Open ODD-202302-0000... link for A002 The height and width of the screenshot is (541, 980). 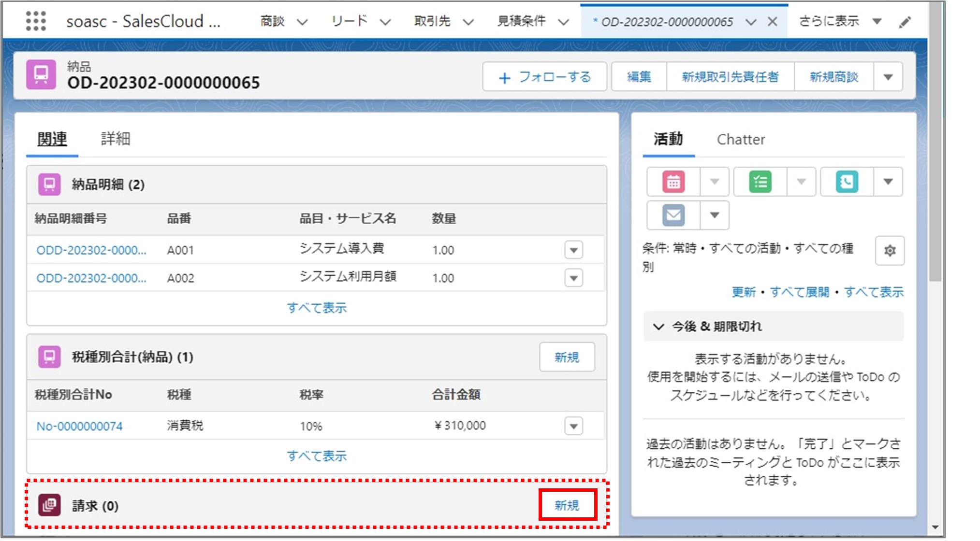pos(91,278)
